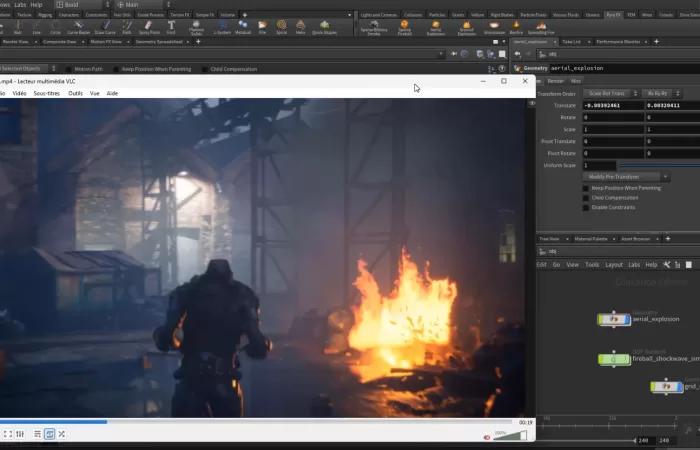This screenshot has height=450, width=700.
Task: Select the Quick Shapes shelf tool
Action: tap(325, 27)
